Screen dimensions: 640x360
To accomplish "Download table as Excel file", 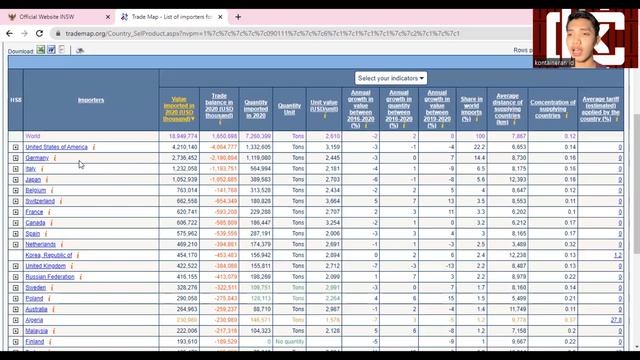I will point(40,50).
